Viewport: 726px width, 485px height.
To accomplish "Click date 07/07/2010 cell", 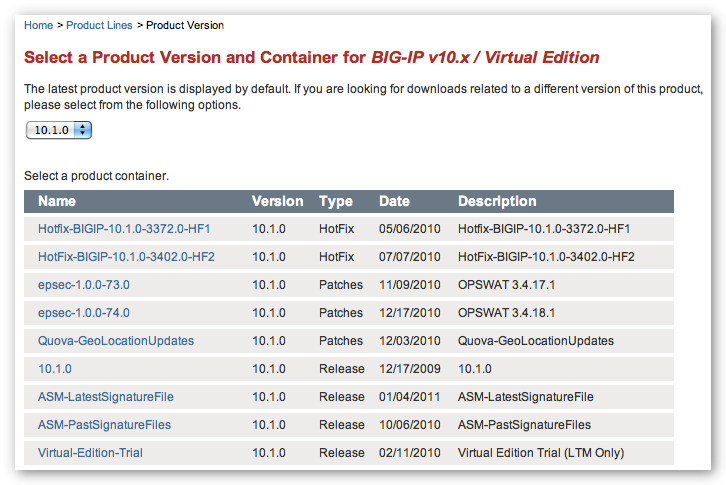I will [x=410, y=257].
